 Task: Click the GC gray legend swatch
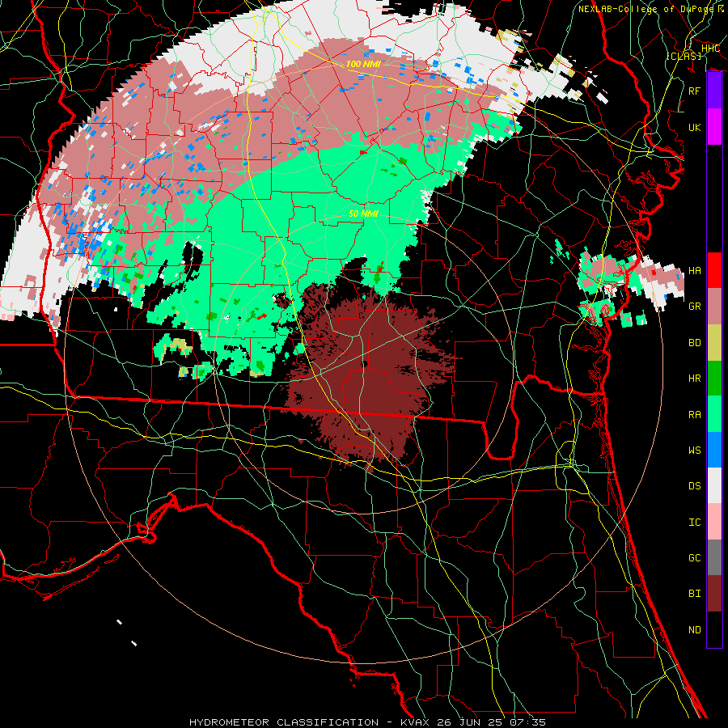point(714,557)
